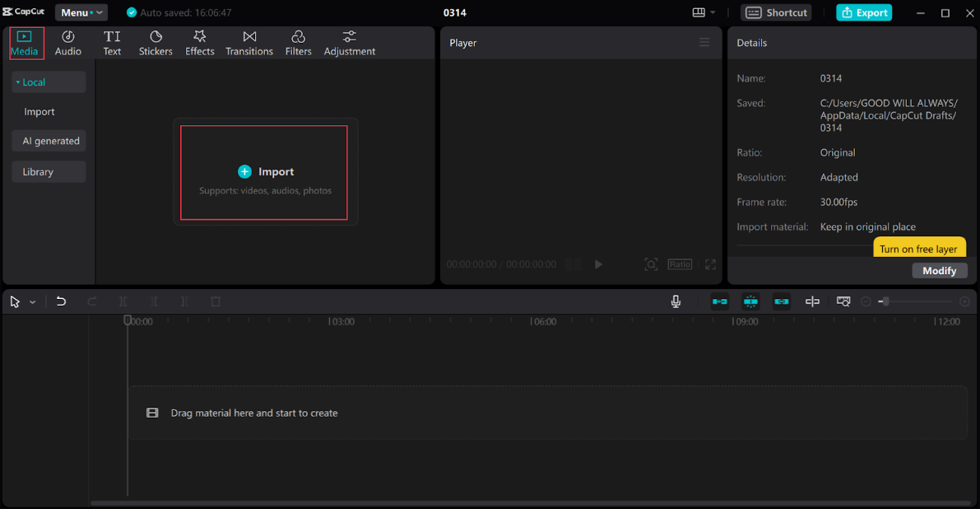
Task: Click the timeline horizontal scrollbar
Action: coord(532,502)
